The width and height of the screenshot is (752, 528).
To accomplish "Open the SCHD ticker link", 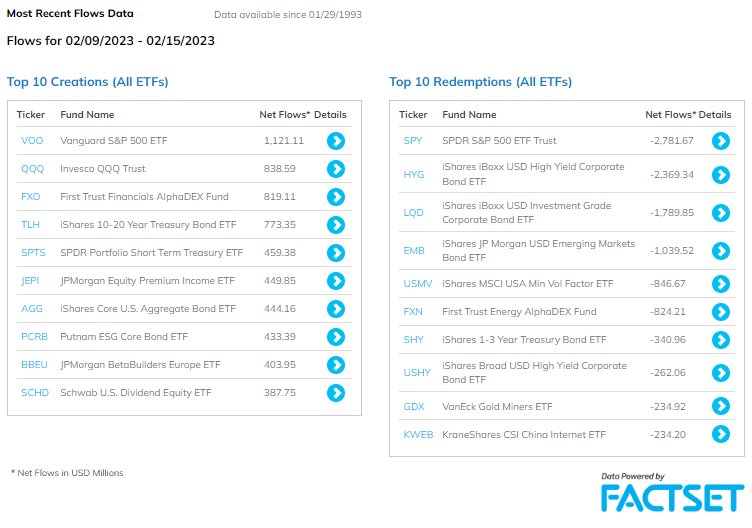I will click(x=35, y=393).
